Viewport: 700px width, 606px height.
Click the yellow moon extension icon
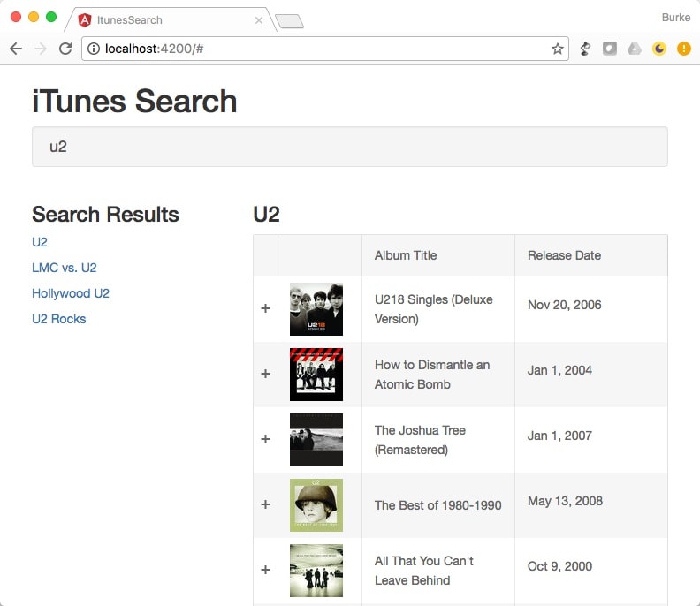coord(659,49)
